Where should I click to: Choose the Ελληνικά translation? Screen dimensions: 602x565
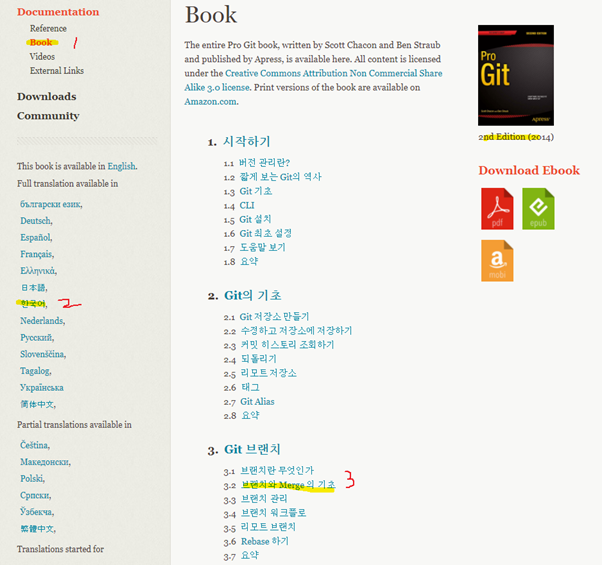pos(38,271)
